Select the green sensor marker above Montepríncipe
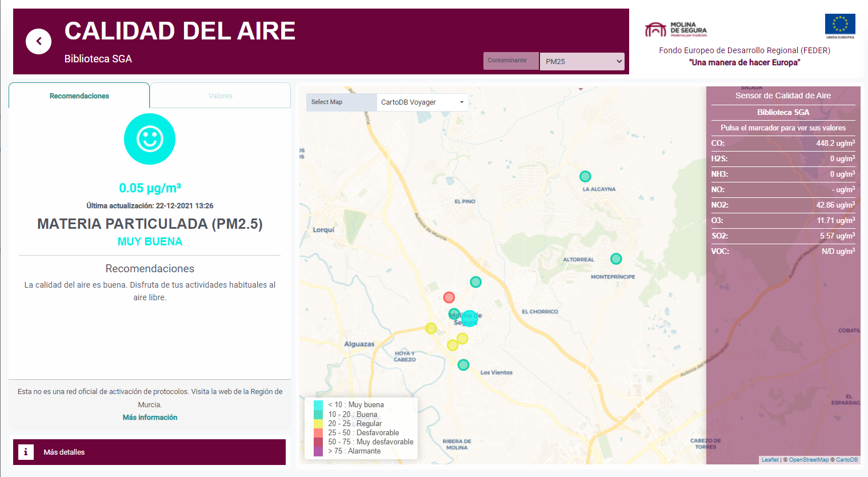This screenshot has width=868, height=477. pyautogui.click(x=616, y=259)
